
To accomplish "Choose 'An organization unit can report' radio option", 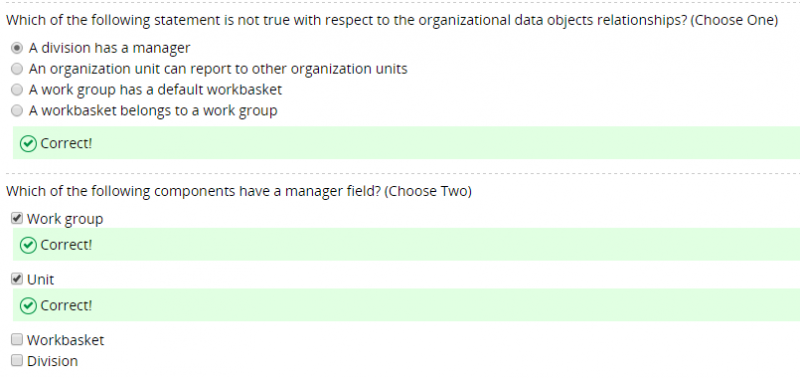I will pos(17,69).
